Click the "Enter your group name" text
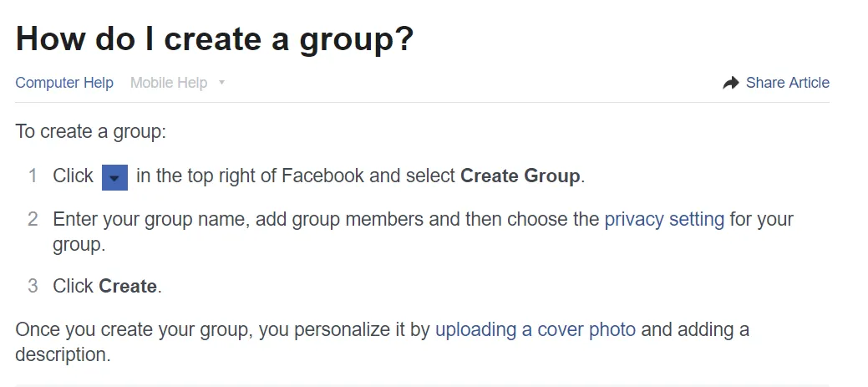This screenshot has height=387, width=868. (x=150, y=219)
